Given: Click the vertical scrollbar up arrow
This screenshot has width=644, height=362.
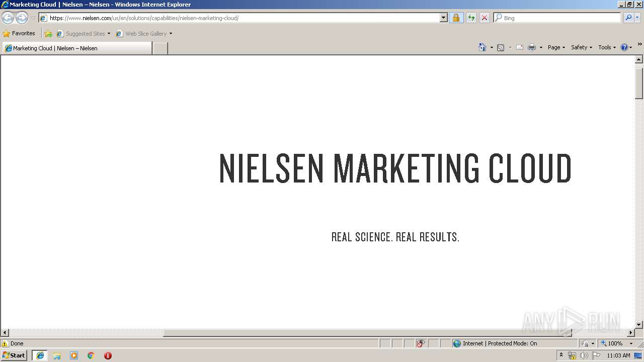Looking at the screenshot, I should [639, 59].
